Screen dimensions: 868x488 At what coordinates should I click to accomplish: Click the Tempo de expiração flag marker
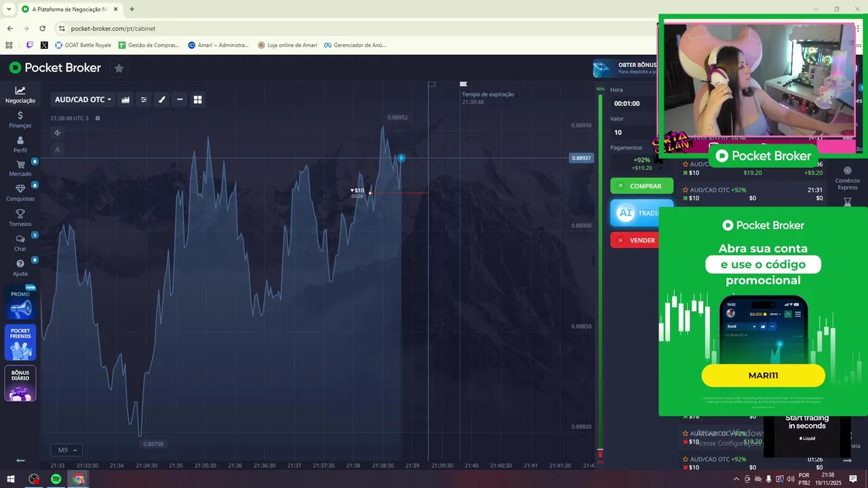coord(464,85)
